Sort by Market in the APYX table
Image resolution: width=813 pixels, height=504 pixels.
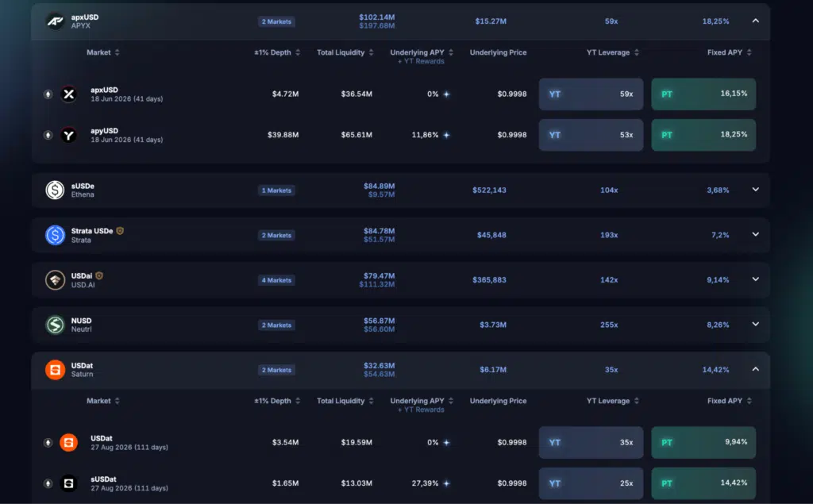pos(118,52)
